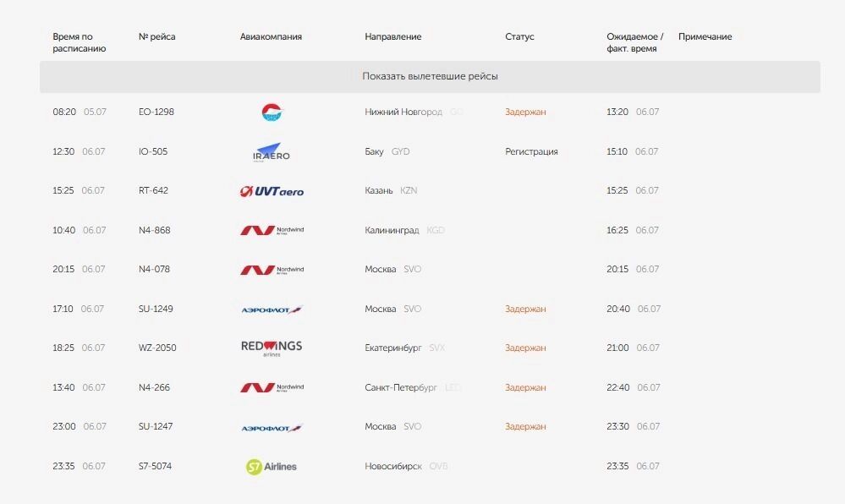Open flight number WZ-2050

click(157, 348)
